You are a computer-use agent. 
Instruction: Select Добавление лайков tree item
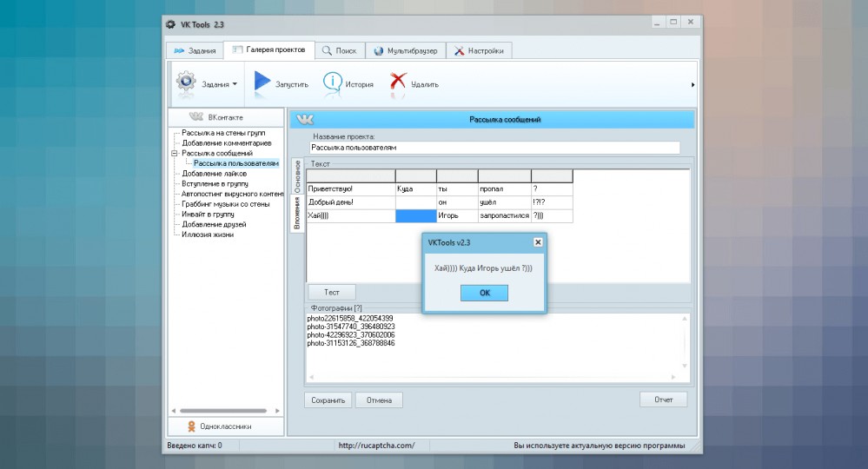215,173
